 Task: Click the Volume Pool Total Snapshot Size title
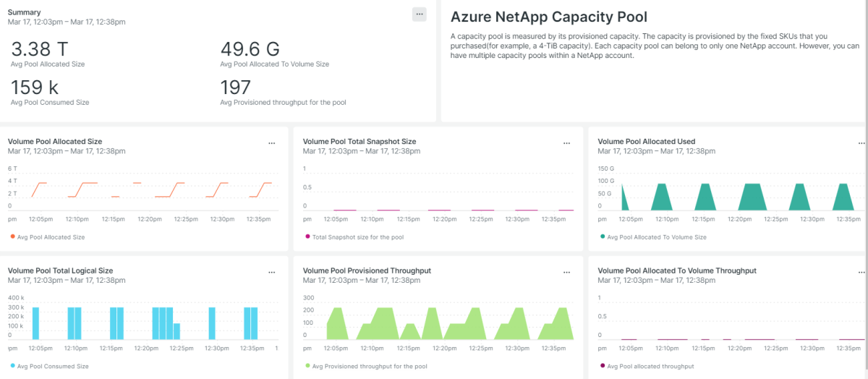point(359,141)
